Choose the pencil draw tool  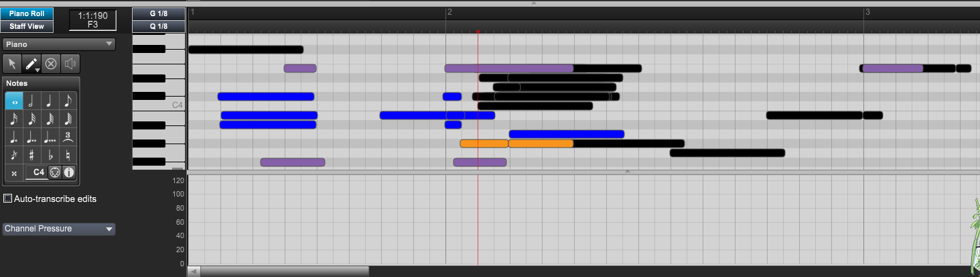pyautogui.click(x=30, y=64)
